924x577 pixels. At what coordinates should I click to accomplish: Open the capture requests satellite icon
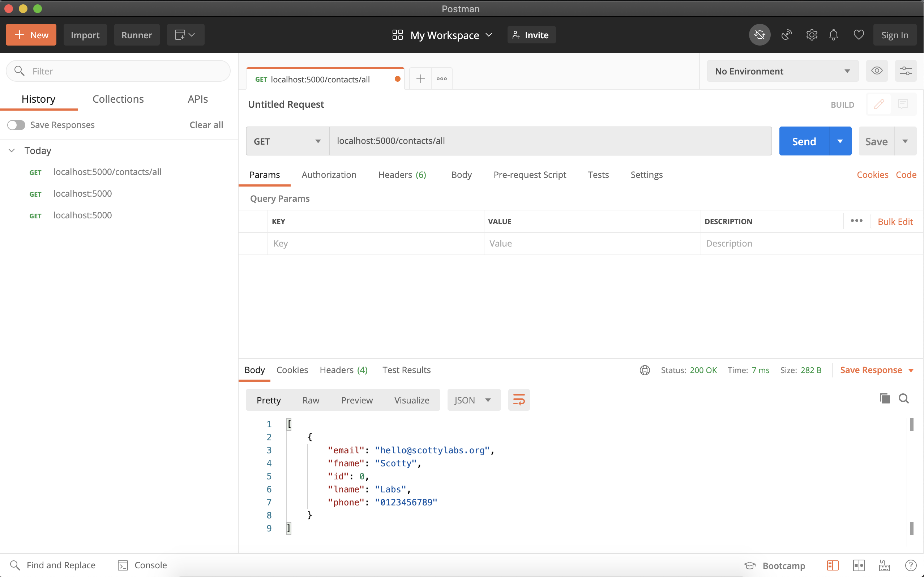point(787,35)
